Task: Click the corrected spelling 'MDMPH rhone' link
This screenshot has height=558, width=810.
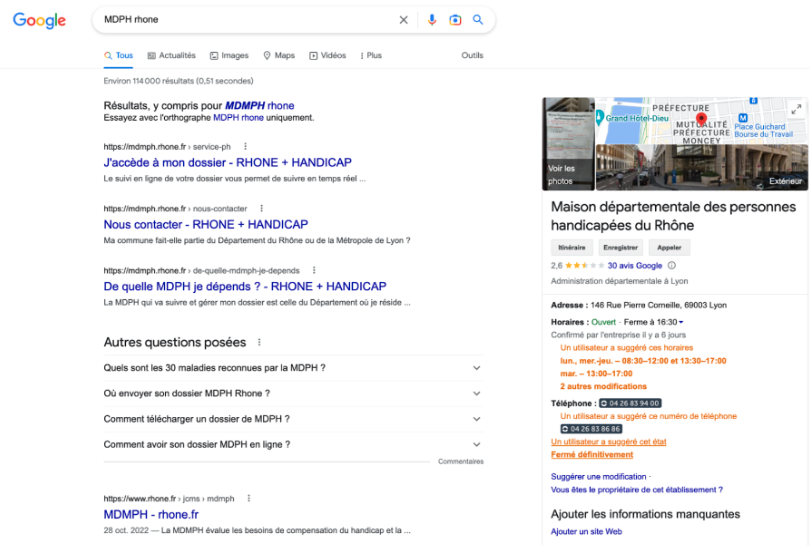Action: tap(259, 106)
